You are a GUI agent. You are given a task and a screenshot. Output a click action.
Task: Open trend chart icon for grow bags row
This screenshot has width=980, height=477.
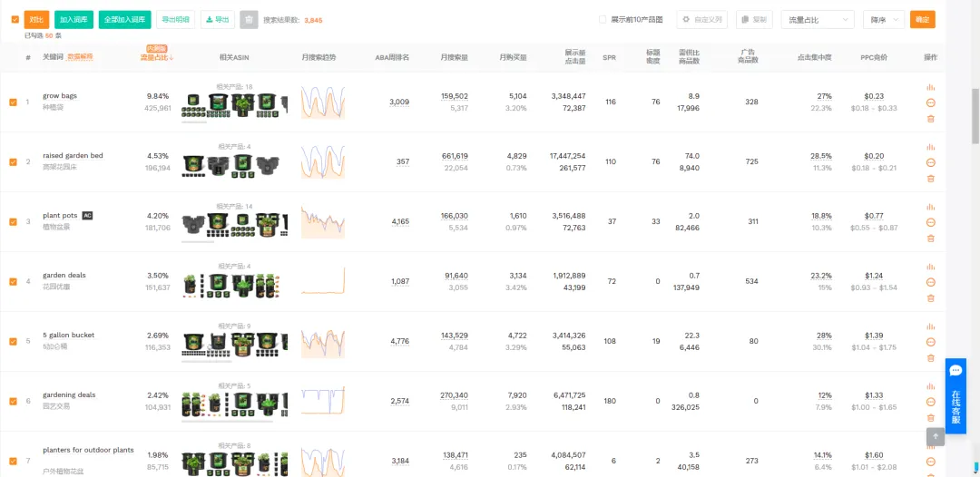point(931,87)
